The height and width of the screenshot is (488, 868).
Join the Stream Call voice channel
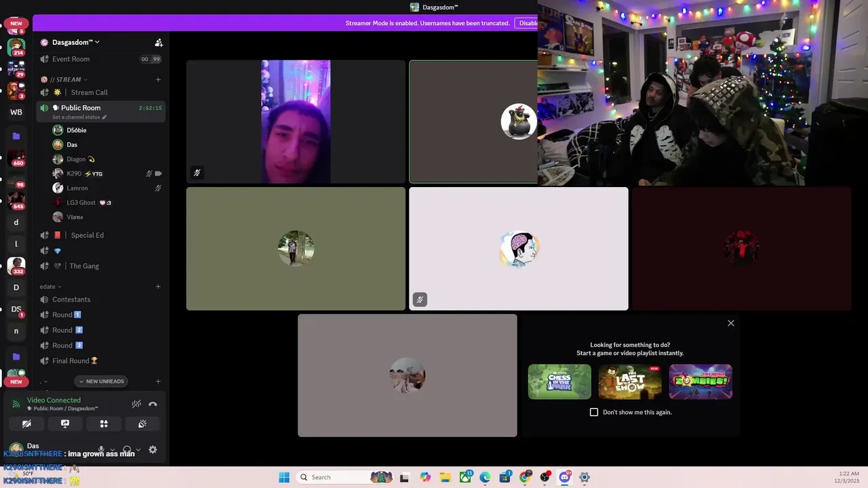(x=100, y=92)
